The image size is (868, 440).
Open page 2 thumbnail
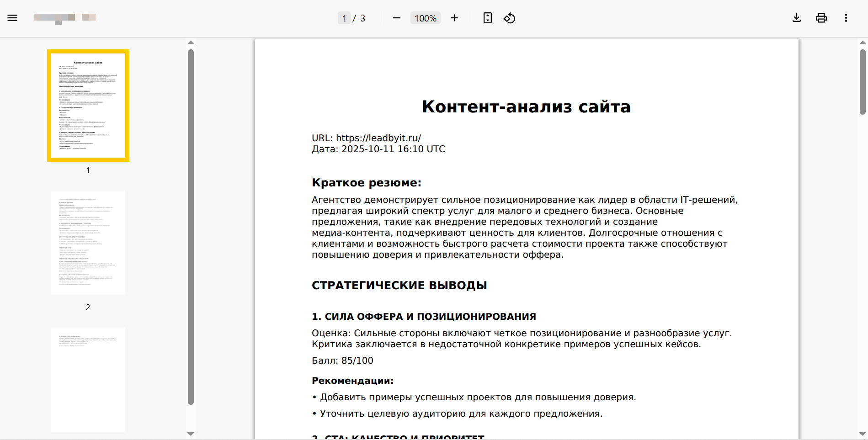[88, 243]
